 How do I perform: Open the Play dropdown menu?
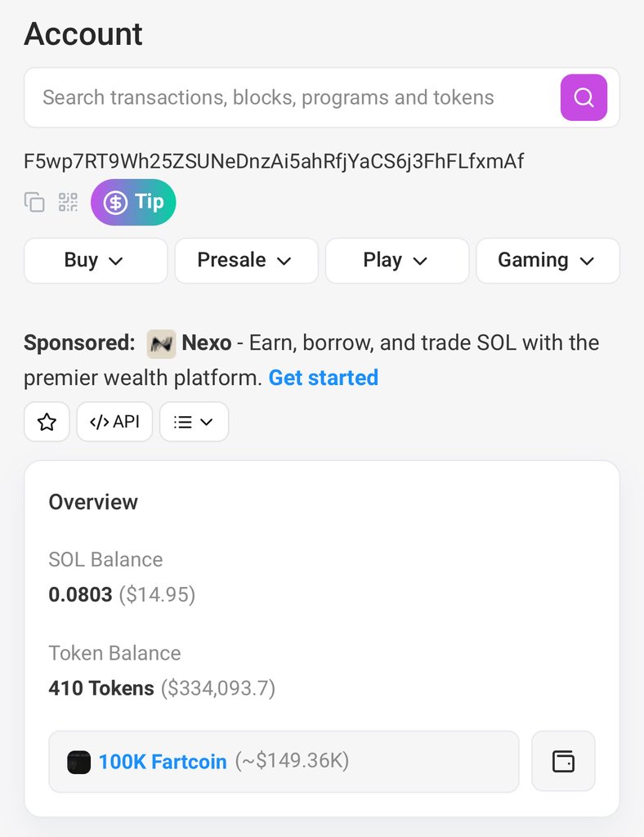397,261
